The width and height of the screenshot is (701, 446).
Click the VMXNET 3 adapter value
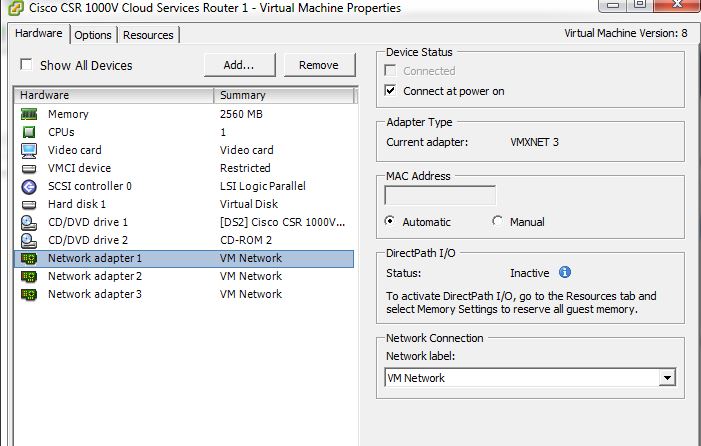coord(534,142)
